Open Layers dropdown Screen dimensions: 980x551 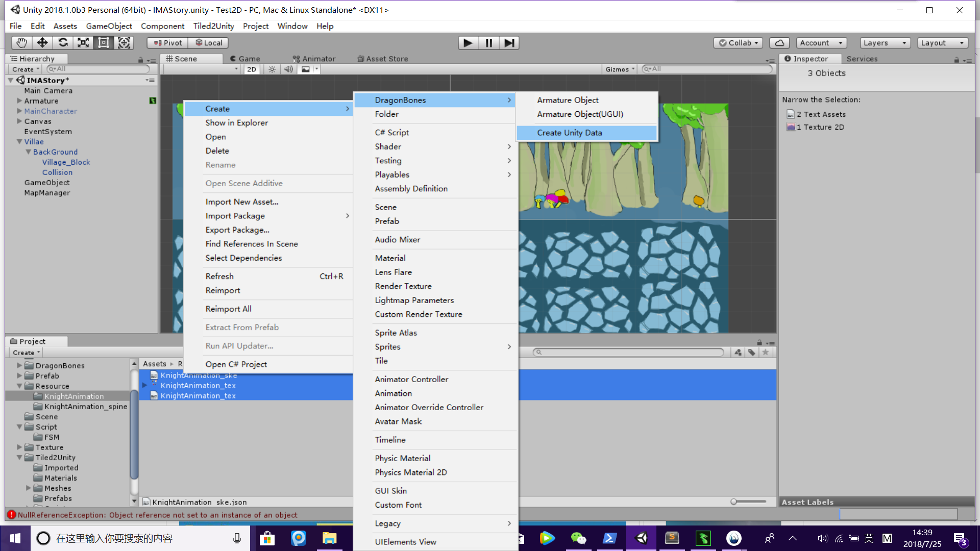[885, 43]
